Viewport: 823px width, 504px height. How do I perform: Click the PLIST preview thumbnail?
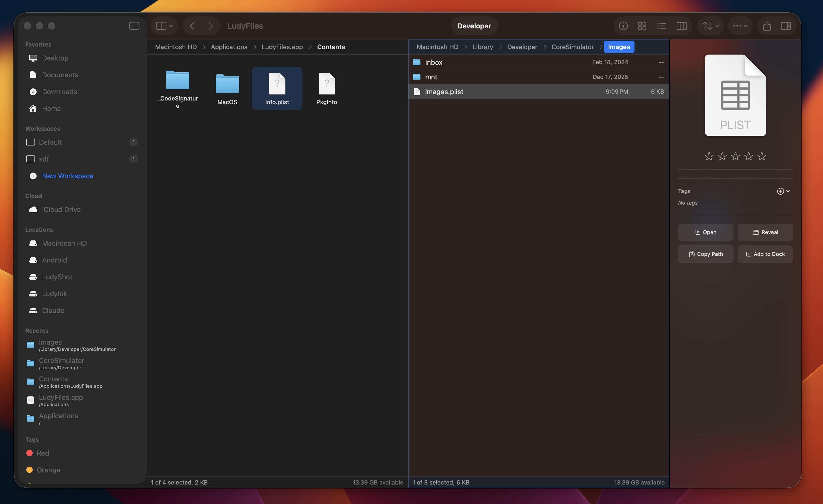tap(735, 95)
